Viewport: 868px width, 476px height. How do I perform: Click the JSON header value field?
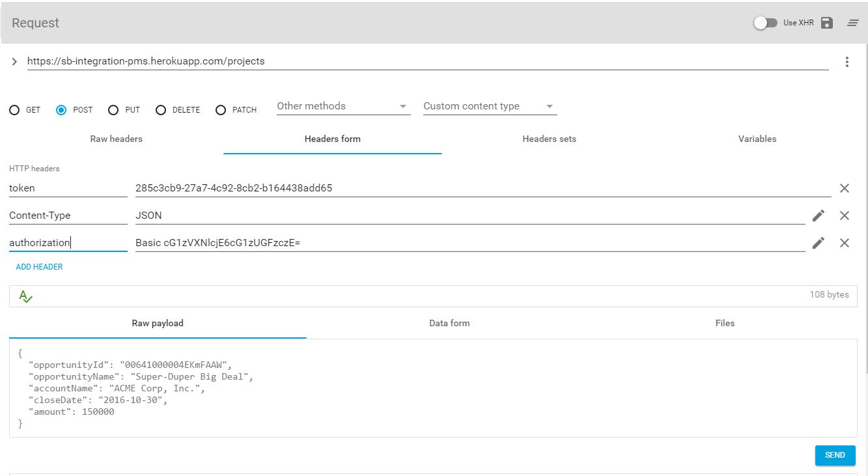click(470, 216)
